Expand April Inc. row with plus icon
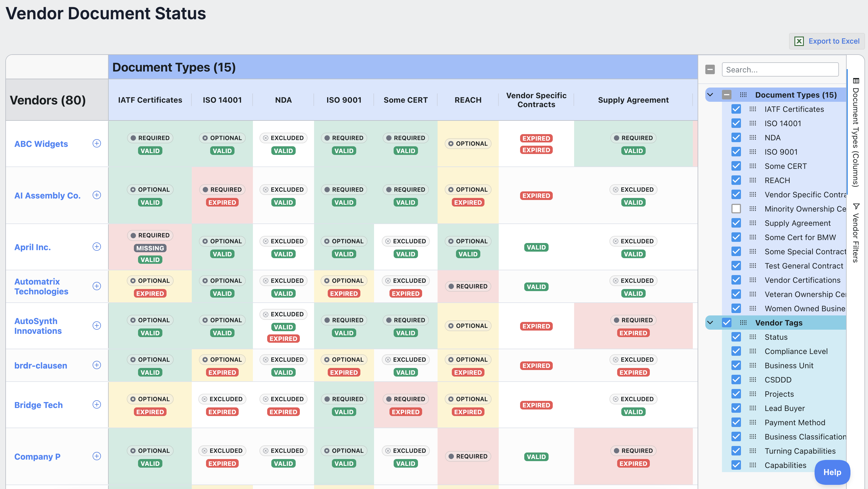868x489 pixels. pos(97,247)
